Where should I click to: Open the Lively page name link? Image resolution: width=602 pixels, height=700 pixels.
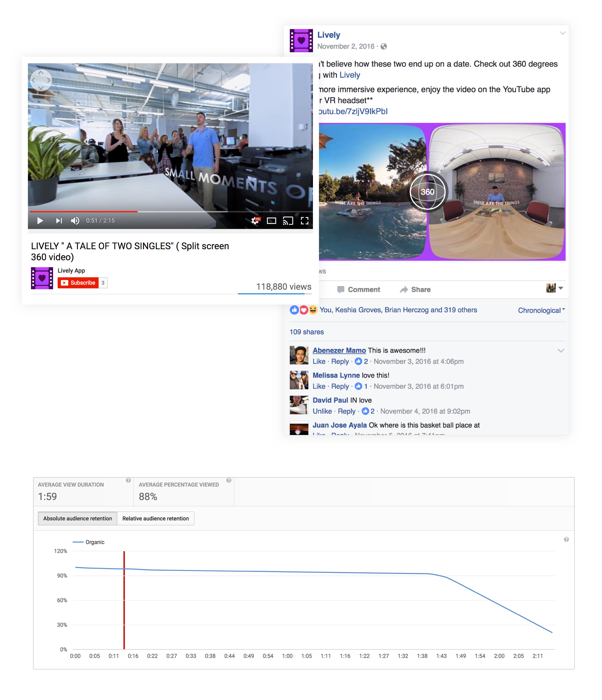(328, 35)
